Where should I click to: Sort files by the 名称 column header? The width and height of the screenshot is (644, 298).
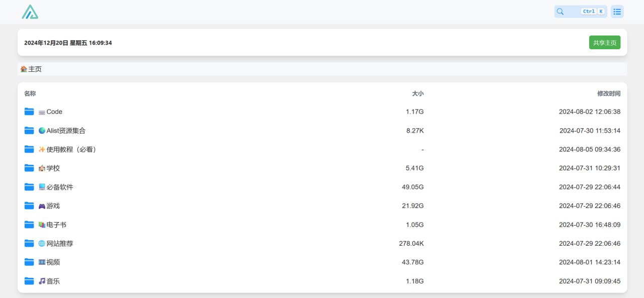[x=30, y=93]
